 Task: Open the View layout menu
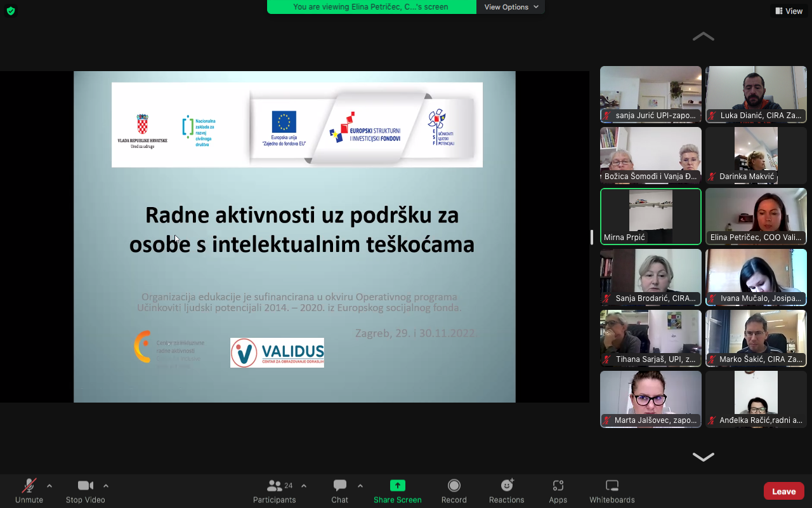click(789, 11)
